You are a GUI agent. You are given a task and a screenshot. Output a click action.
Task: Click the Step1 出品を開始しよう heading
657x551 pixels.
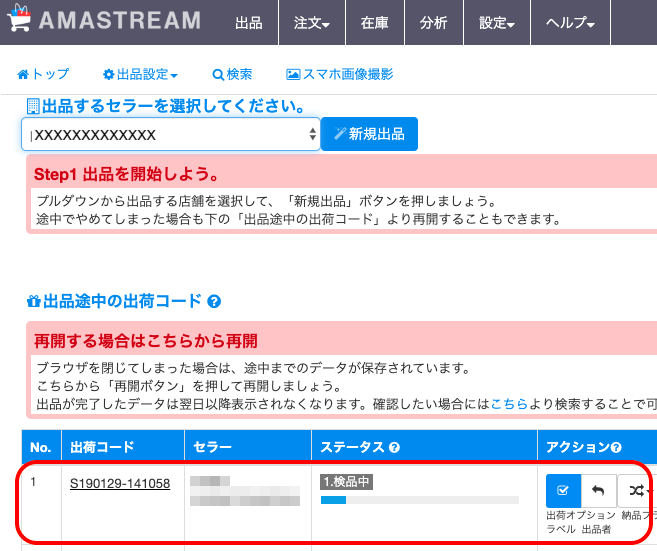[x=126, y=174]
